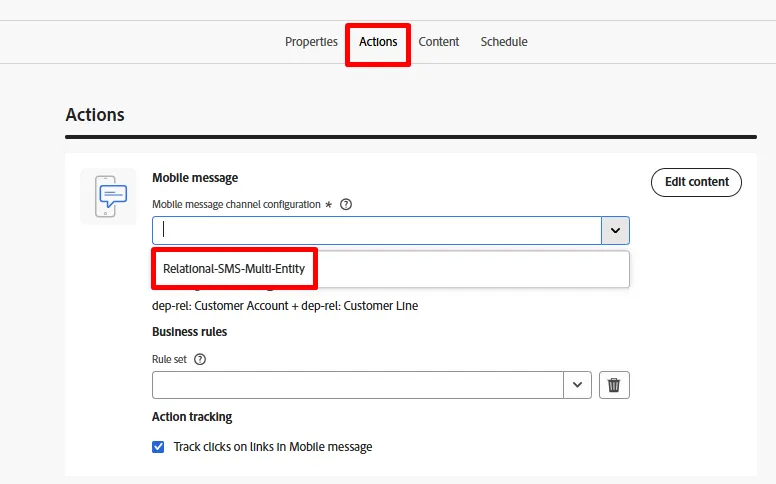Image resolution: width=776 pixels, height=484 pixels.
Task: Click the Mobile message title
Action: tap(195, 178)
